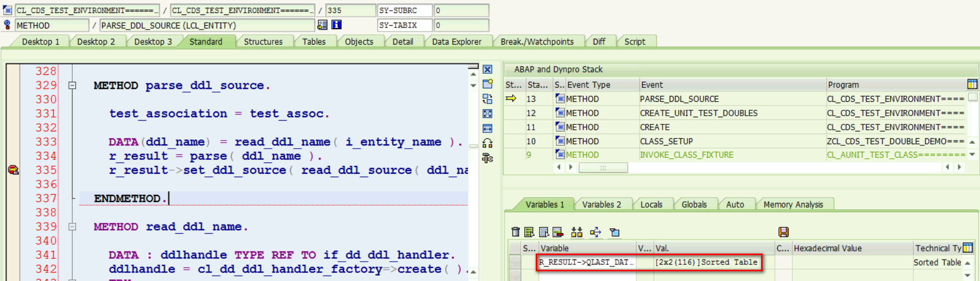Click the blue folder-tag icon in Variables toolbar
980x281 pixels.
615,232
